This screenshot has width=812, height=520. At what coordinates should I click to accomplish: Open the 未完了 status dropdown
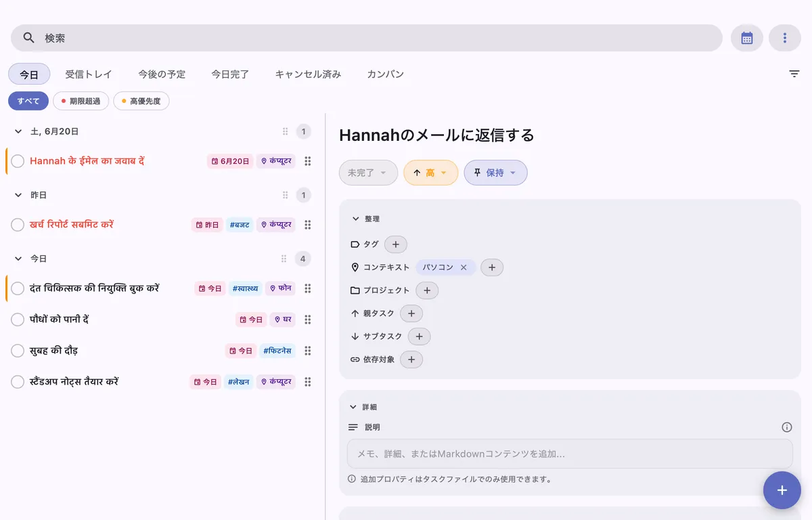pos(368,173)
